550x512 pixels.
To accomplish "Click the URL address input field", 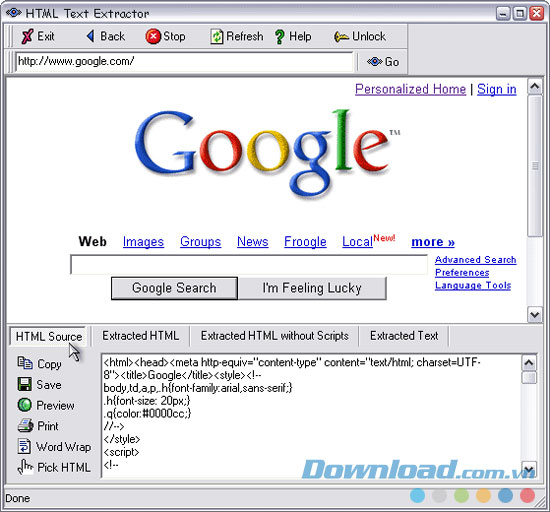I will tap(184, 62).
